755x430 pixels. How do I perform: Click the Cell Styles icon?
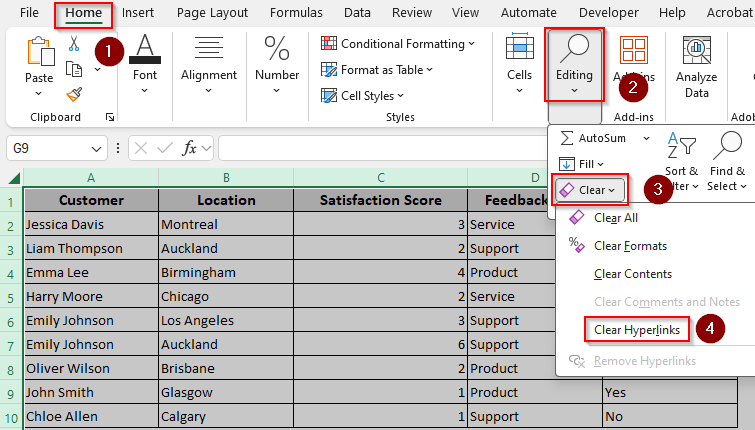coord(329,95)
